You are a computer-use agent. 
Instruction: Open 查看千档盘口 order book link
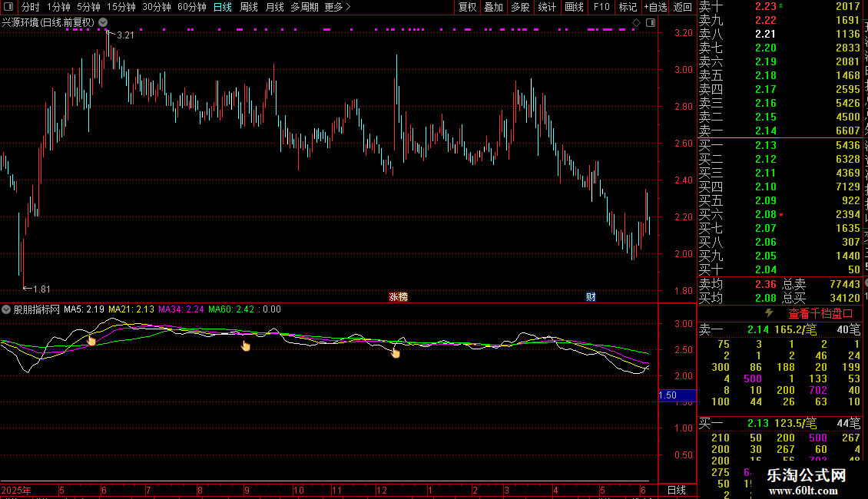(x=820, y=314)
